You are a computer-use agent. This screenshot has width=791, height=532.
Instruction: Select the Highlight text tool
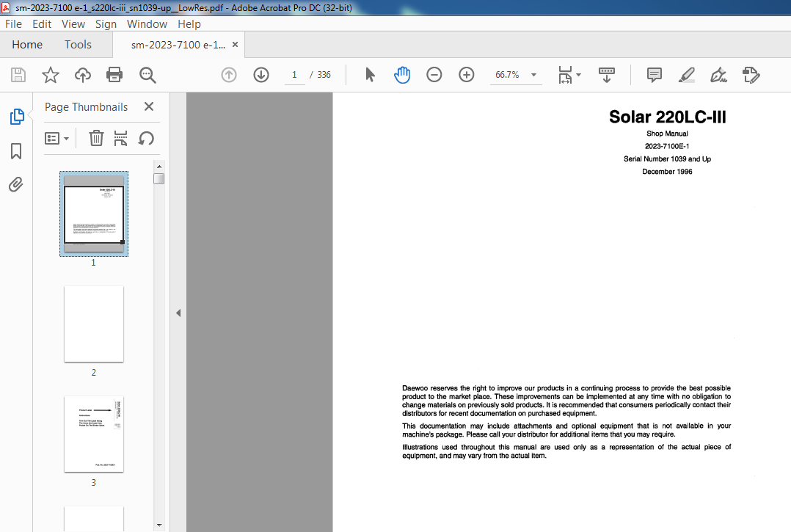[x=687, y=75]
